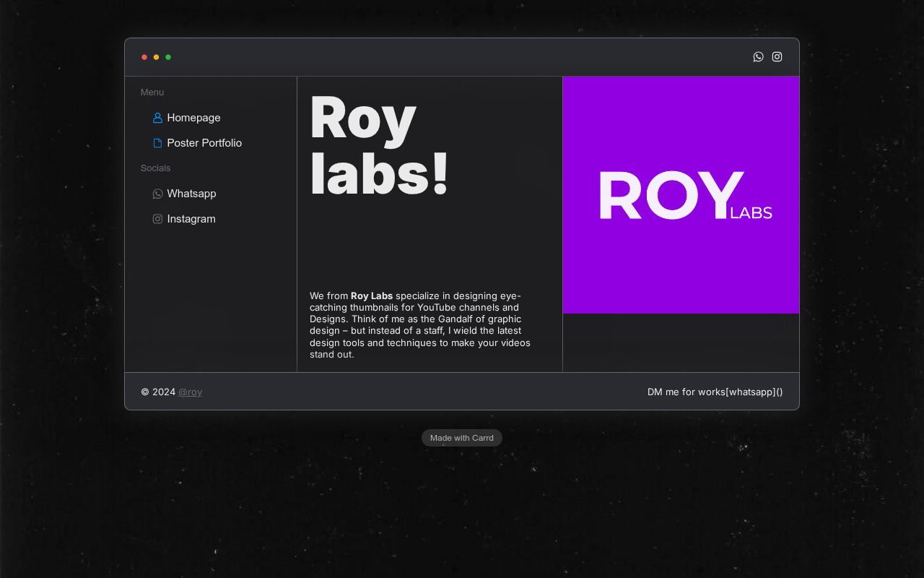Click the Instagram icon in the Socials sidebar
The height and width of the screenshot is (578, 924).
pyautogui.click(x=157, y=219)
